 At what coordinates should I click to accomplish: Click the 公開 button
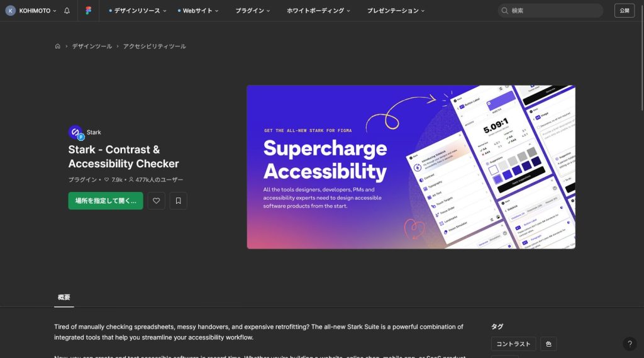coord(625,11)
